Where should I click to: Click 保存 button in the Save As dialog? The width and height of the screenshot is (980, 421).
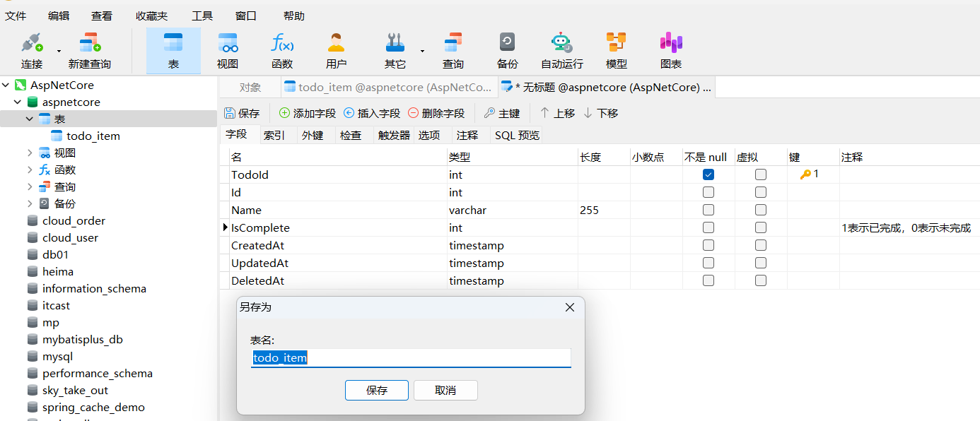click(376, 390)
